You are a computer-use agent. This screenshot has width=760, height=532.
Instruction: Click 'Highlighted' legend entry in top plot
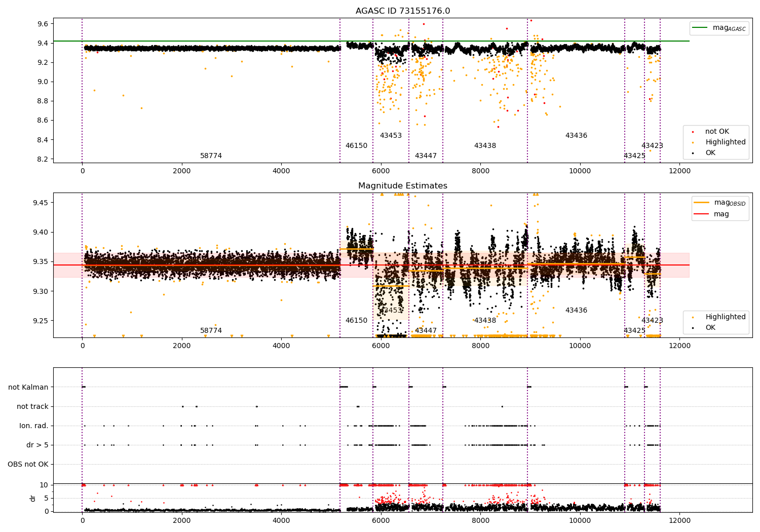pyautogui.click(x=726, y=142)
